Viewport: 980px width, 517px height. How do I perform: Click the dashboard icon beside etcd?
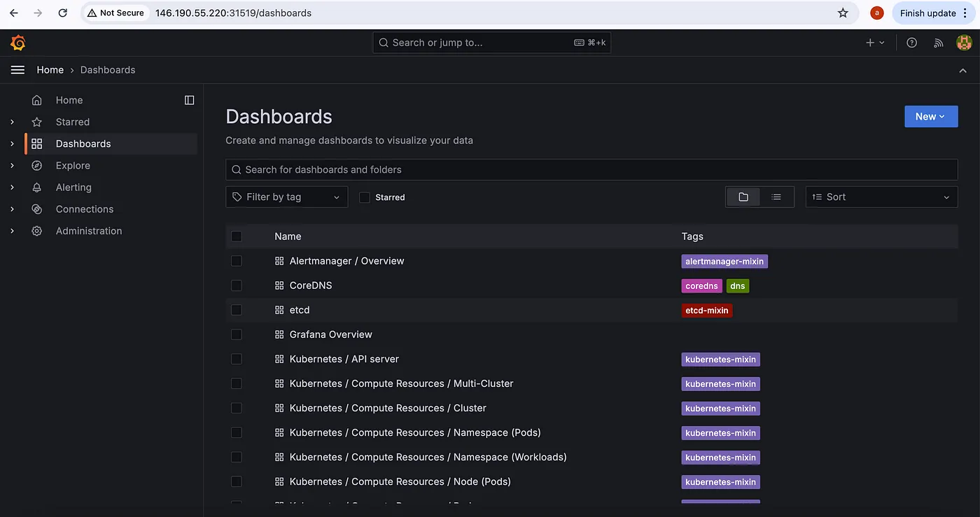click(279, 310)
